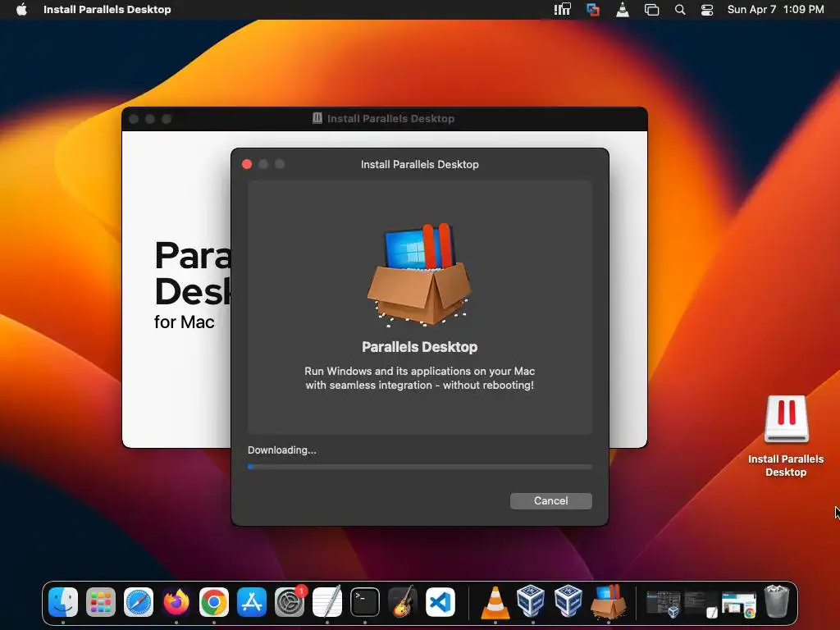This screenshot has width=840, height=630.
Task: Open the Trash in the Dock
Action: point(777,601)
